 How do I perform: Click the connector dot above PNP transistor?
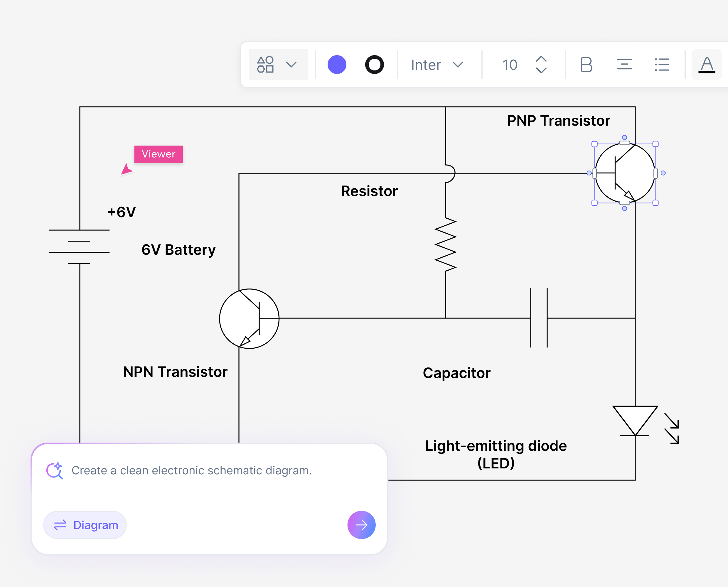coord(625,137)
